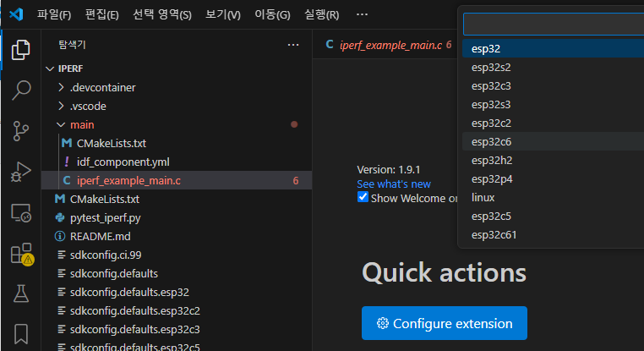The height and width of the screenshot is (351, 644).
Task: Select esp32c3 target in list
Action: tap(553, 86)
